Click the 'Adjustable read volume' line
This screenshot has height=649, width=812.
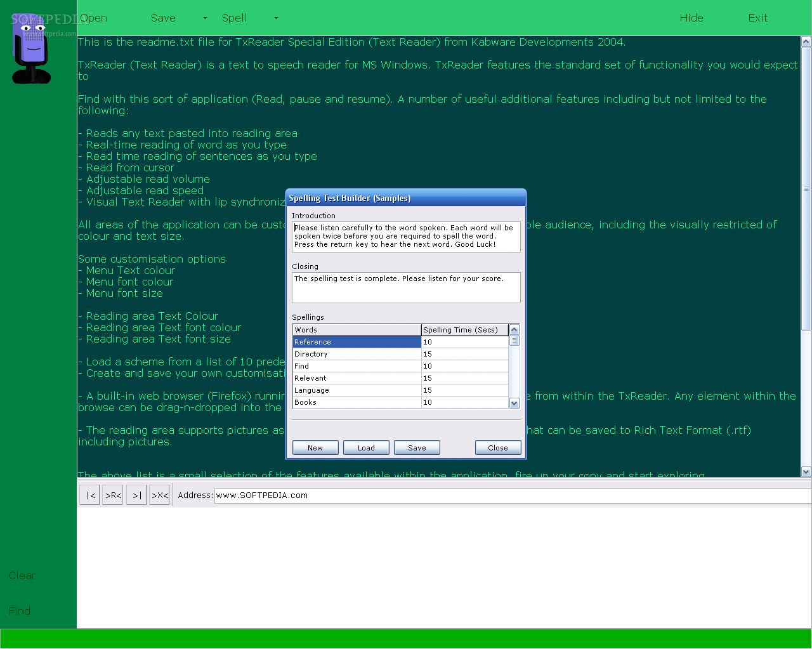coord(144,179)
